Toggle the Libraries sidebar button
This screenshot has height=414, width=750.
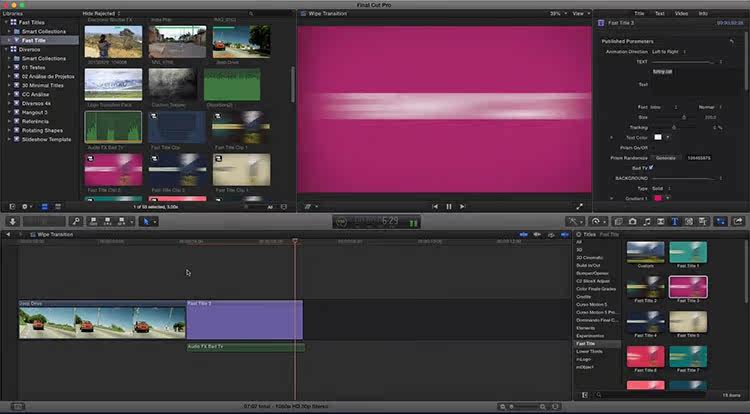[x=12, y=207]
